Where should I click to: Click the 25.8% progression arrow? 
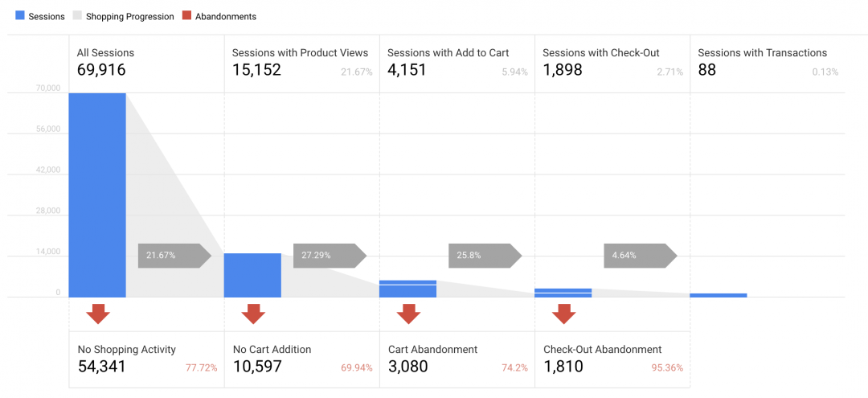click(x=485, y=255)
